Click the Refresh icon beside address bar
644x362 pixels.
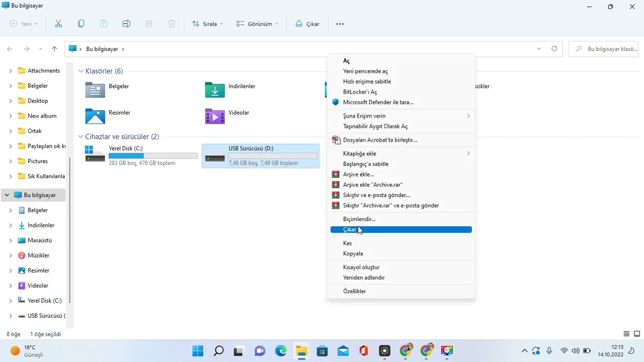(x=554, y=49)
